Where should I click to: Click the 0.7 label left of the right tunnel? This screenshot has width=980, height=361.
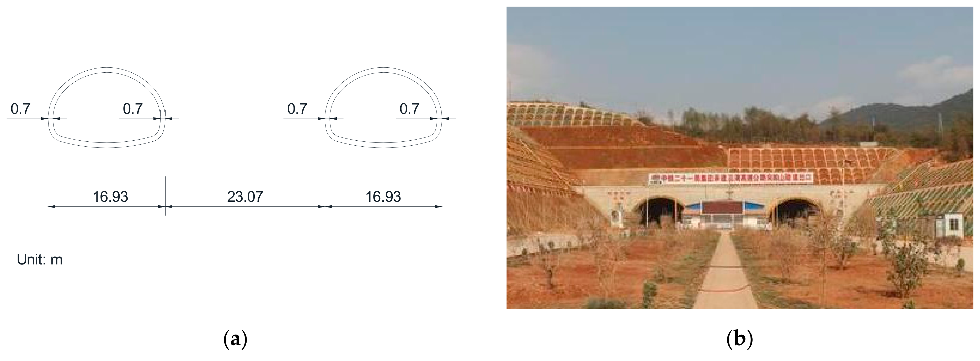[x=297, y=109]
